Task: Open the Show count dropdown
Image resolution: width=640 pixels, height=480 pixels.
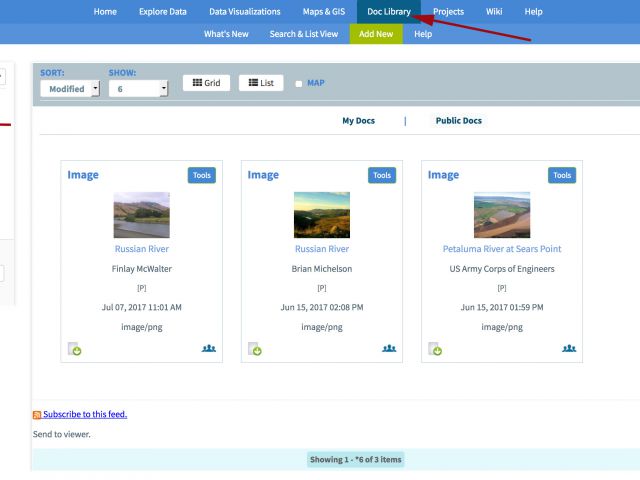Action: (x=138, y=89)
